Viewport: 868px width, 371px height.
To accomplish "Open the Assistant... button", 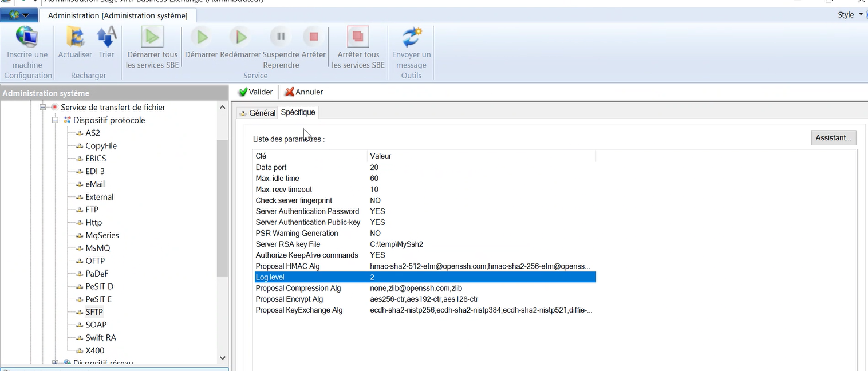I will pos(834,137).
